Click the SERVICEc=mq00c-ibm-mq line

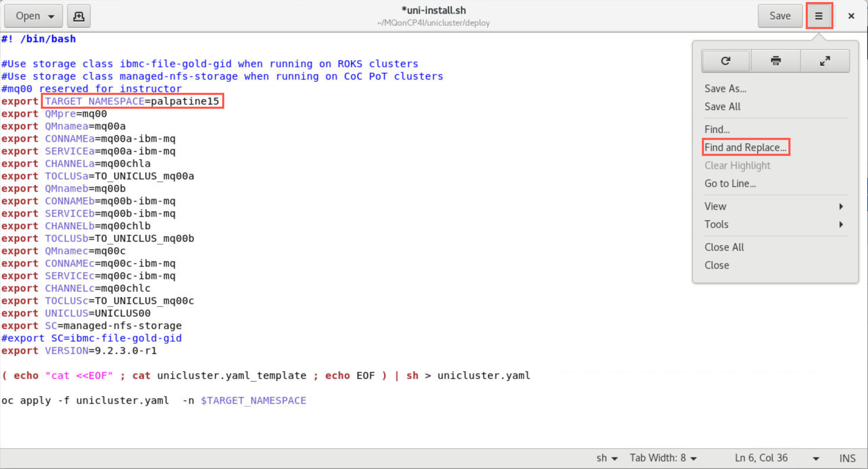click(x=89, y=276)
